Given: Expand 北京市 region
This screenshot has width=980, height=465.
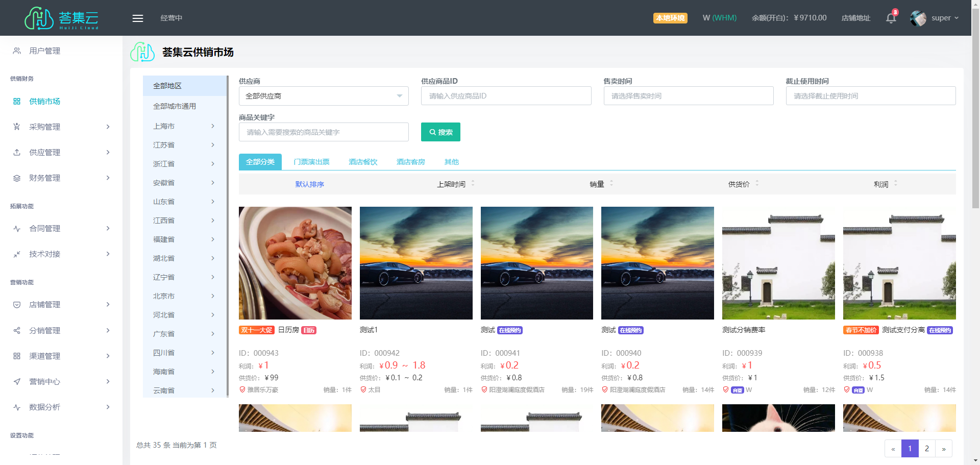Looking at the screenshot, I should pyautogui.click(x=213, y=296).
